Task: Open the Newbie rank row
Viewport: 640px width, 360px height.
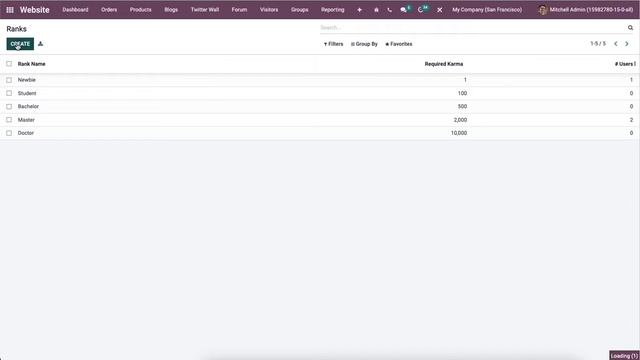Action: pyautogui.click(x=320, y=80)
